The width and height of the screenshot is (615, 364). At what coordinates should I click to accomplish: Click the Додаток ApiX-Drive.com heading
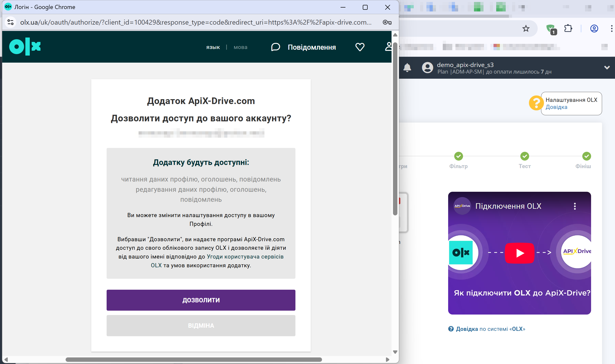[201, 101]
